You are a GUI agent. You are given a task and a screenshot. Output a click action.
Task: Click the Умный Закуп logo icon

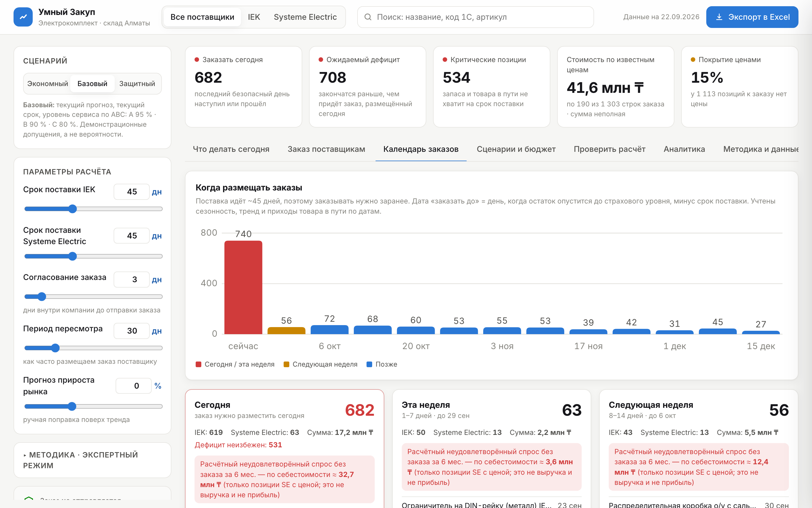pyautogui.click(x=23, y=17)
